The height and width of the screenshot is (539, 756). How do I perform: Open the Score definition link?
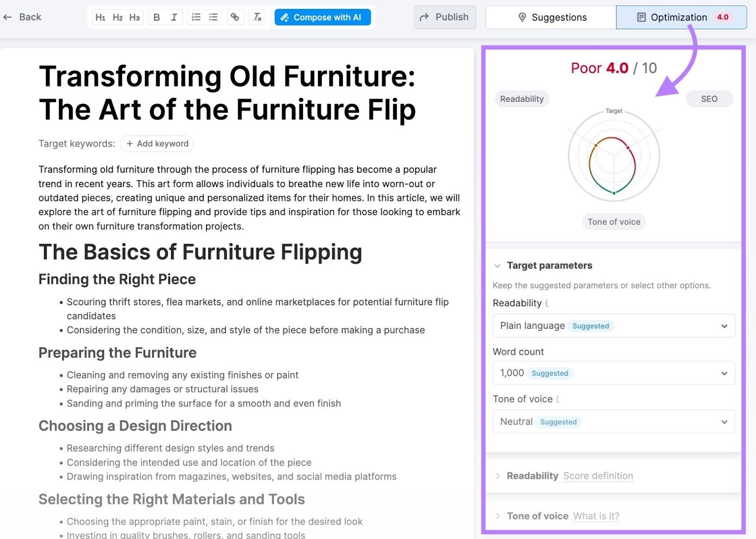pyautogui.click(x=598, y=476)
